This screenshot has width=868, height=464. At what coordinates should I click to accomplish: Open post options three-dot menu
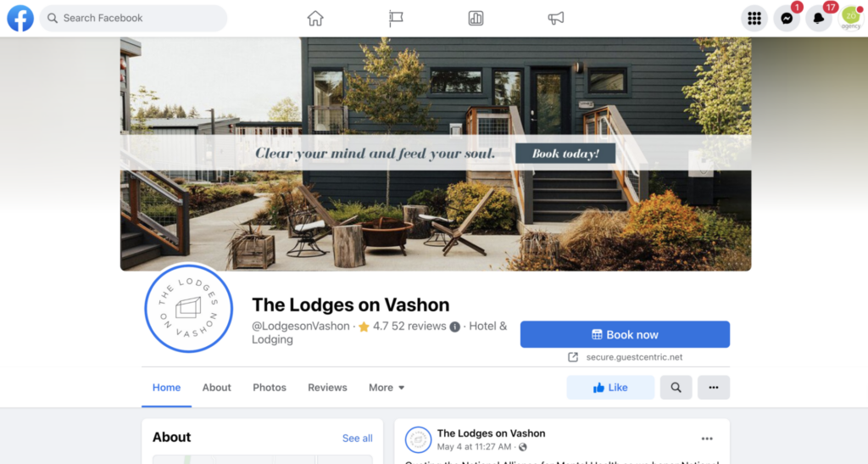coord(707,439)
